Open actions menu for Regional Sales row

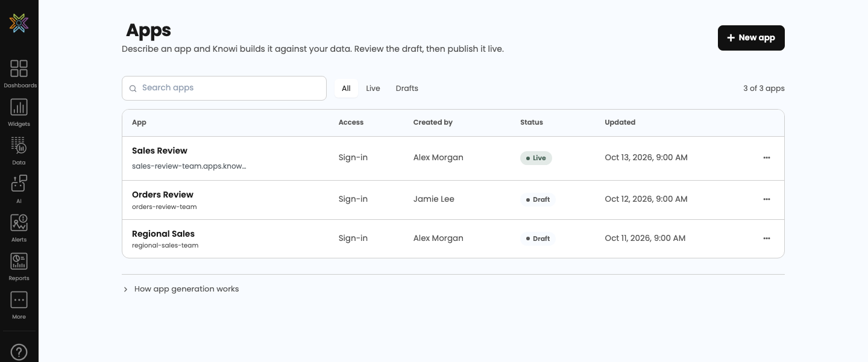tap(767, 239)
